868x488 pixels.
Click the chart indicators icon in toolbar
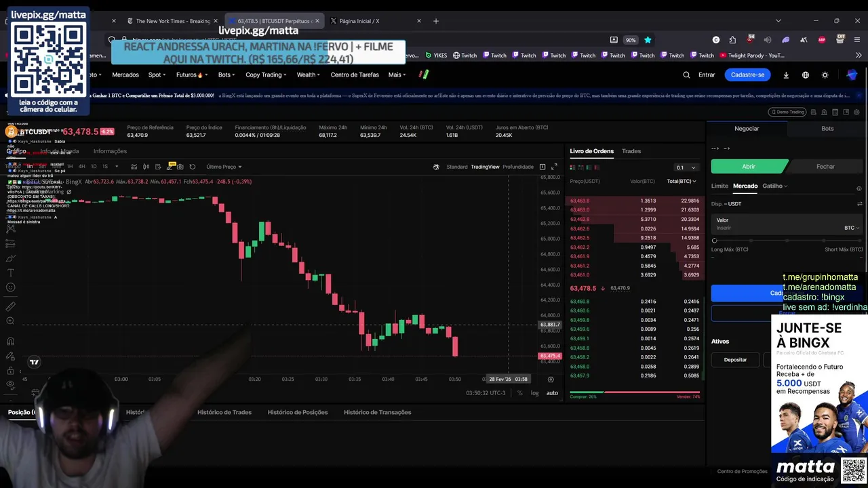pyautogui.click(x=134, y=167)
